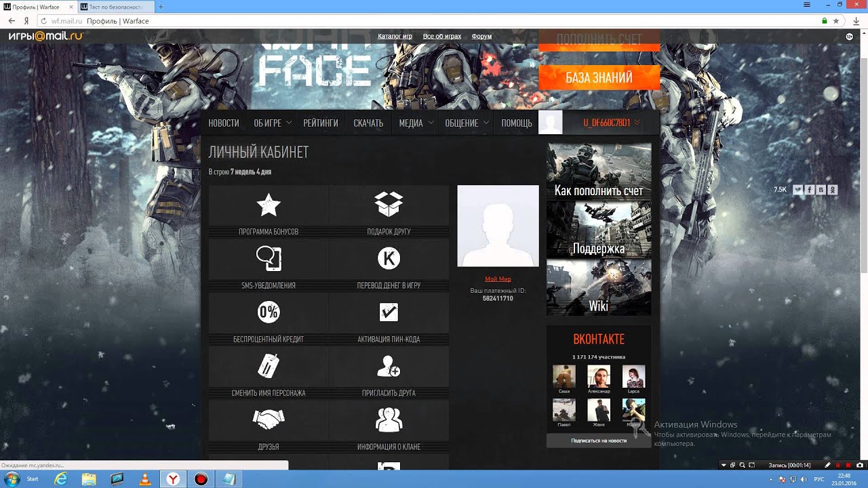Open the Рейтинги nav item
The image size is (868, 488).
(x=321, y=123)
